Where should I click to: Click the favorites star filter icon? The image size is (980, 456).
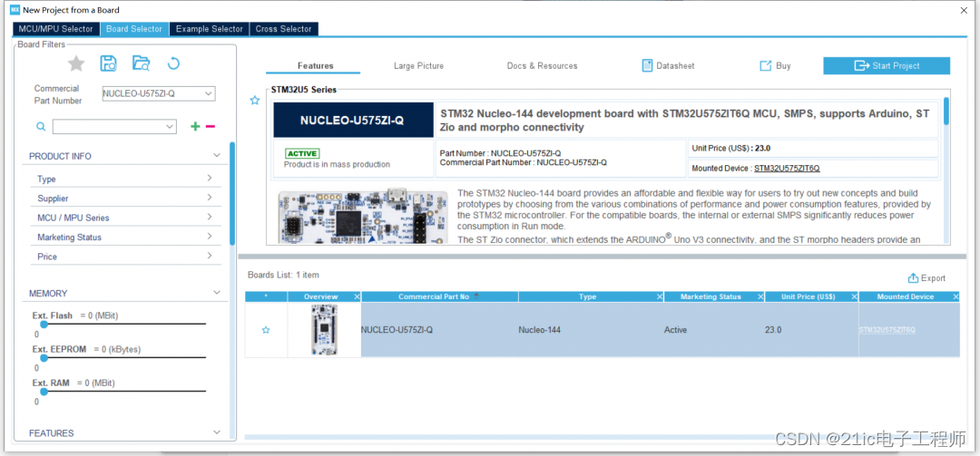point(76,63)
